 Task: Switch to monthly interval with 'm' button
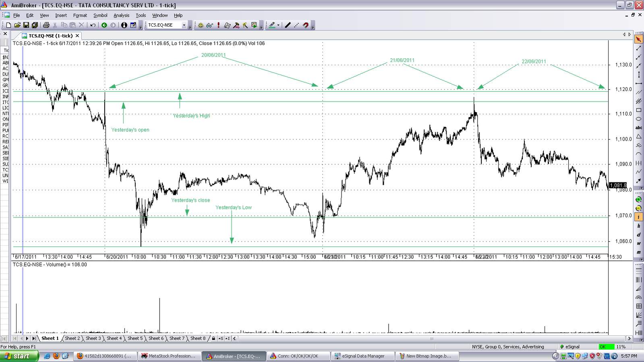pos(639,252)
